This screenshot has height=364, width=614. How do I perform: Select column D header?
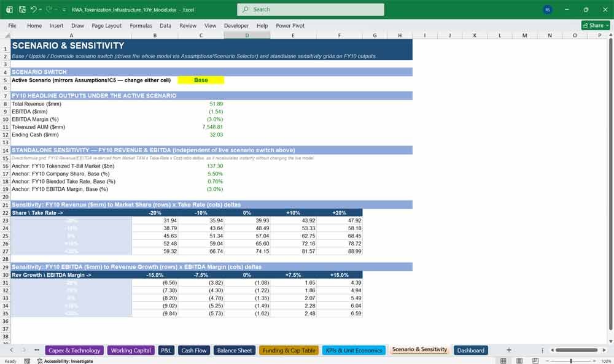(247, 35)
